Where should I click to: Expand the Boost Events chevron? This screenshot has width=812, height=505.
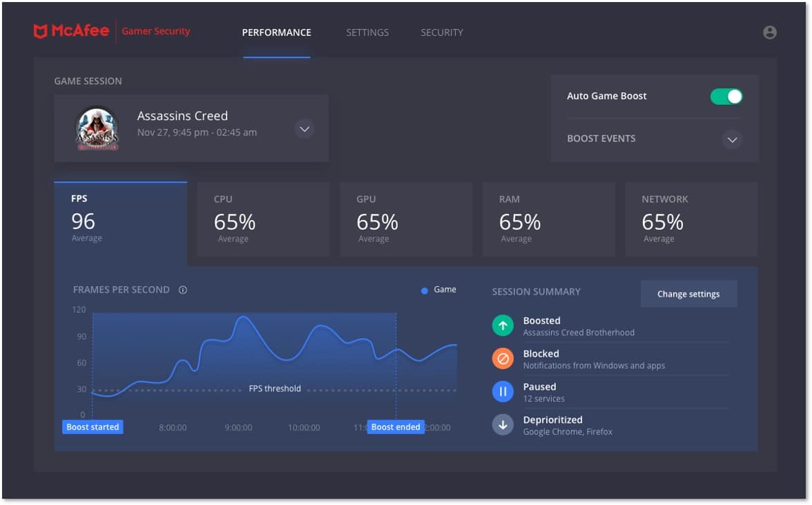pos(732,139)
